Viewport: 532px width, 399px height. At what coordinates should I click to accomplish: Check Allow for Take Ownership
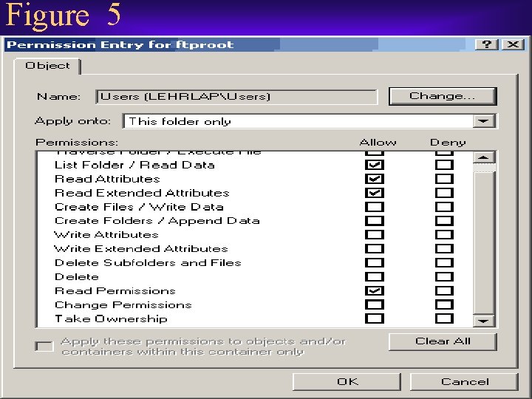375,318
